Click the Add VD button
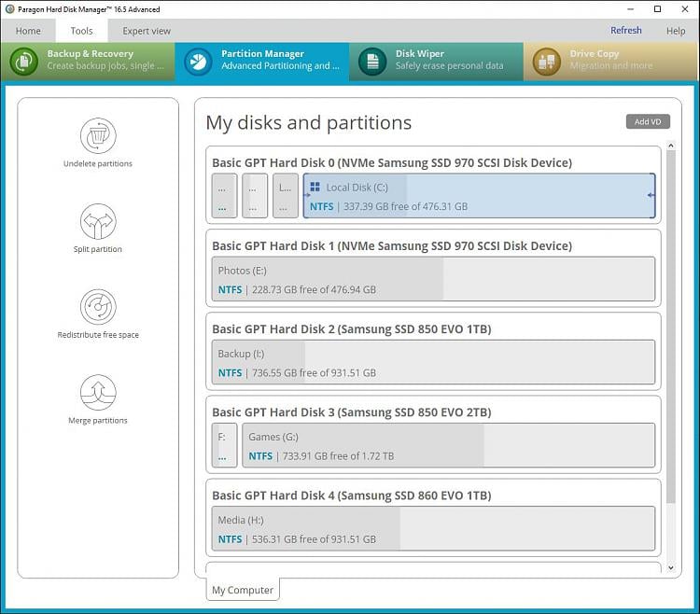This screenshot has height=614, width=700. (648, 121)
